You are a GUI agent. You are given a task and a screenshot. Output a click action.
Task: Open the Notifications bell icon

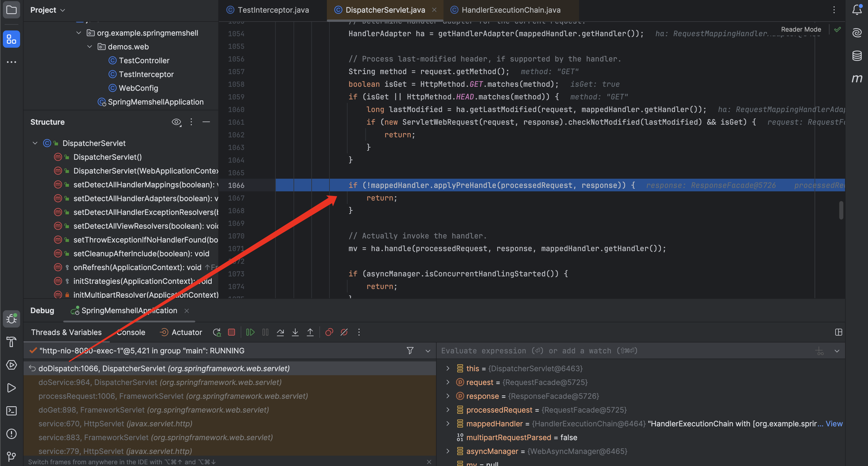[857, 9]
